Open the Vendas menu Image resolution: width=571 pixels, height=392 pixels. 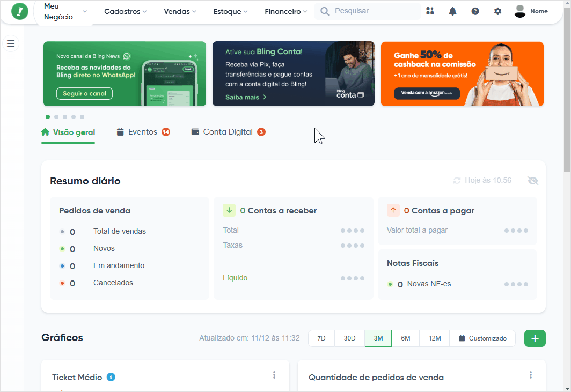coord(180,12)
